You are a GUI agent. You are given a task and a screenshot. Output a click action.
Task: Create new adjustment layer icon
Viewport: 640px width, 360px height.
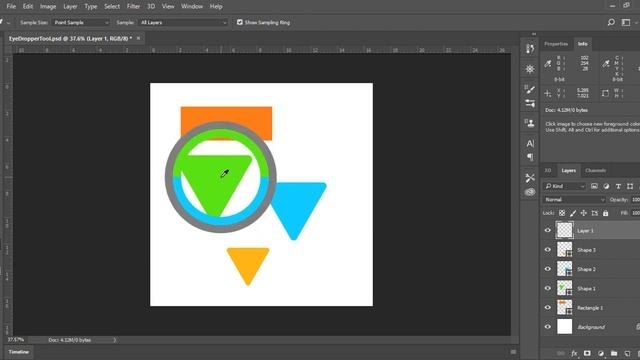coord(600,353)
